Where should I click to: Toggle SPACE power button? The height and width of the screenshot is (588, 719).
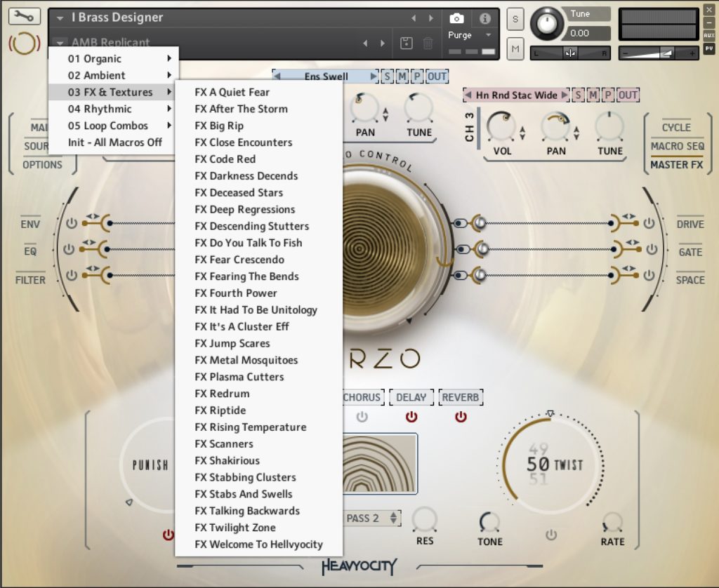click(x=649, y=275)
